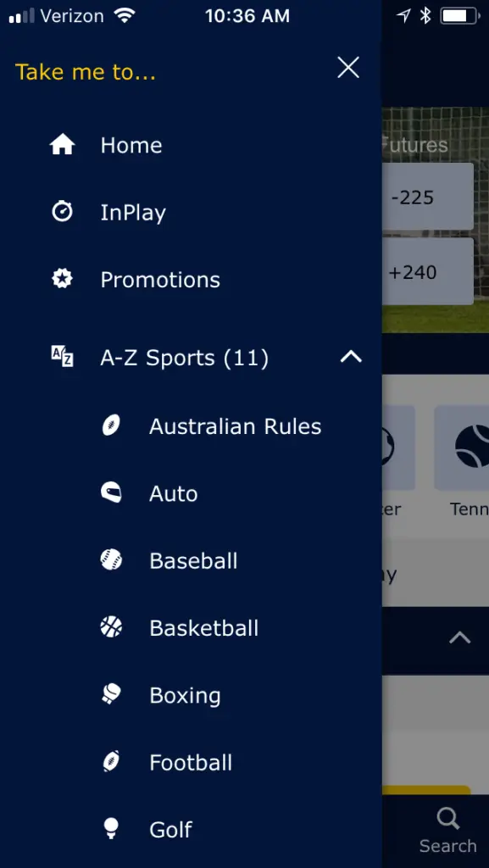Tap the Futures tab behind the menu

coord(414,145)
